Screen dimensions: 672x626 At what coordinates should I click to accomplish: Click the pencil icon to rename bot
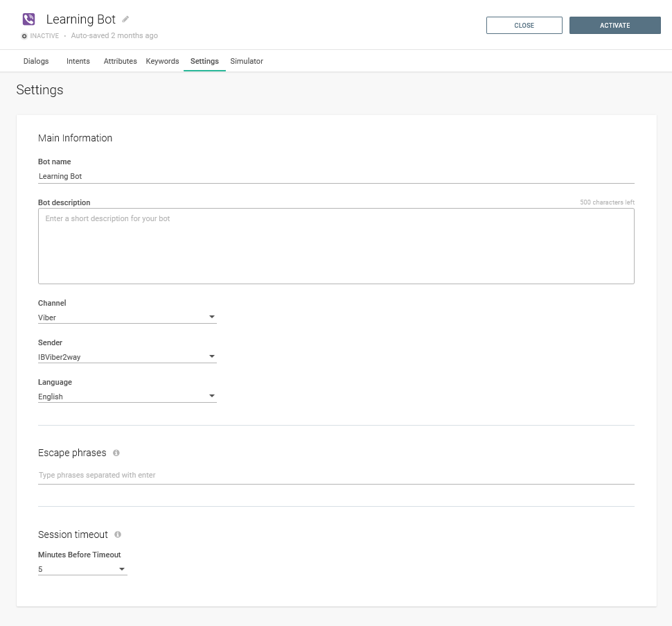[x=125, y=19]
